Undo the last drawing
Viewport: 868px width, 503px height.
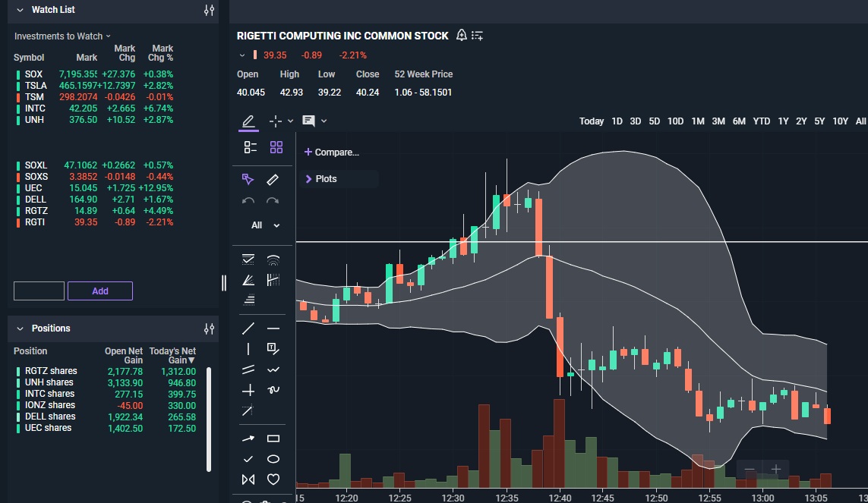pyautogui.click(x=248, y=200)
